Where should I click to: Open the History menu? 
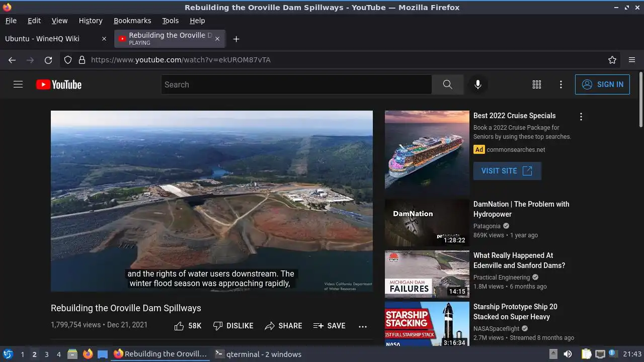(91, 21)
